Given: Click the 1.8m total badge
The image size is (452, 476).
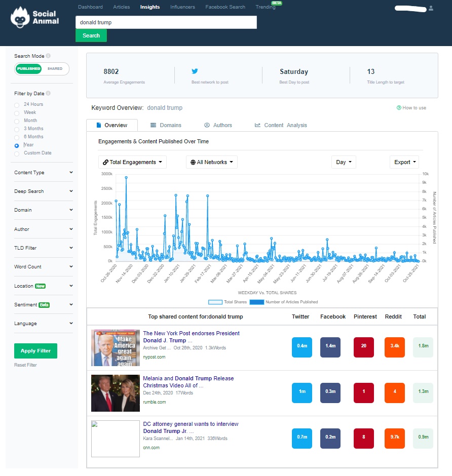Looking at the screenshot, I should coord(423,347).
